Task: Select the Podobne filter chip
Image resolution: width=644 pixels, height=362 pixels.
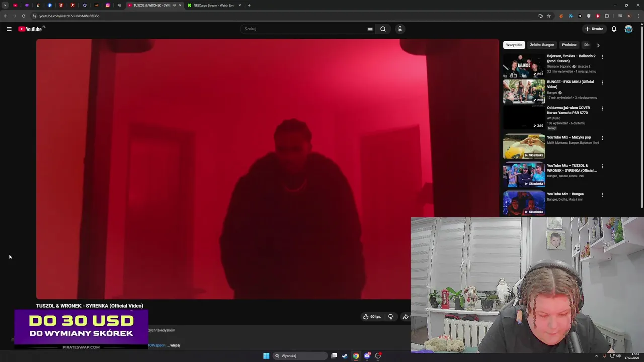Action: point(569,45)
